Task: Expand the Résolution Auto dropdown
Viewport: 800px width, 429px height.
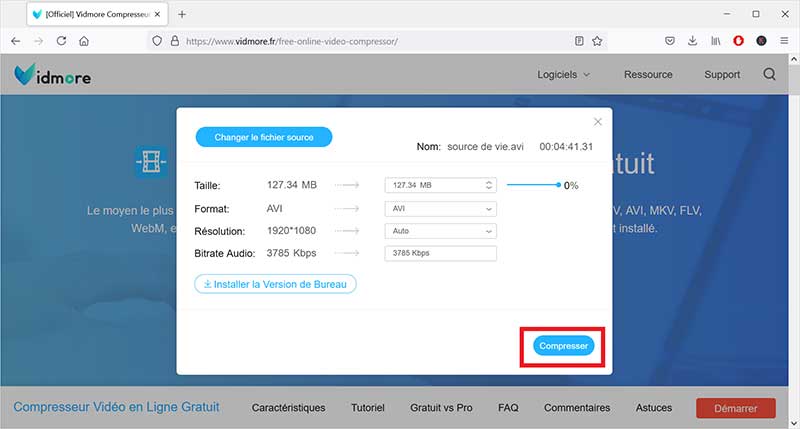Action: pos(440,231)
